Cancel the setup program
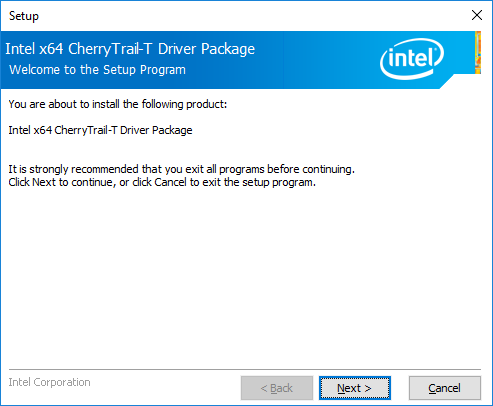The width and height of the screenshot is (493, 406). 445,388
